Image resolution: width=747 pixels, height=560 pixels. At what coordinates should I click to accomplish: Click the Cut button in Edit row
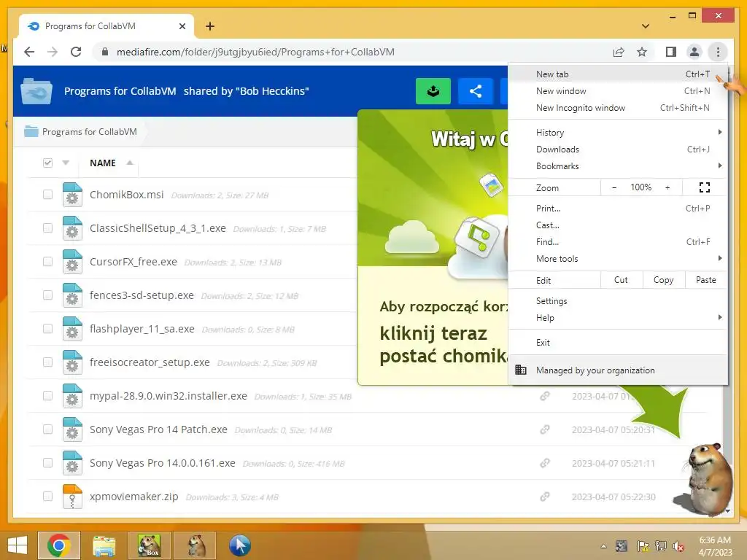click(622, 280)
